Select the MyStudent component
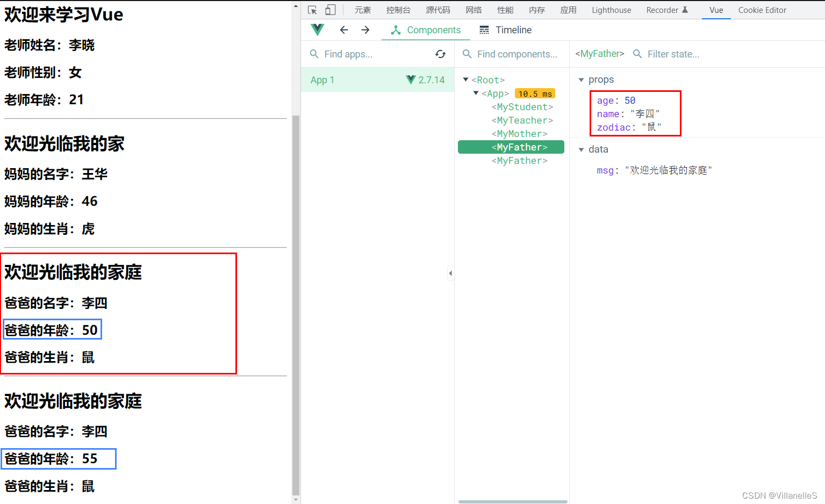The height and width of the screenshot is (504, 825). pos(522,107)
